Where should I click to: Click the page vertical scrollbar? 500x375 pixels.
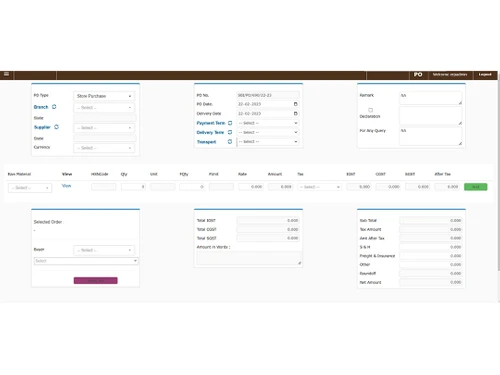499,173
